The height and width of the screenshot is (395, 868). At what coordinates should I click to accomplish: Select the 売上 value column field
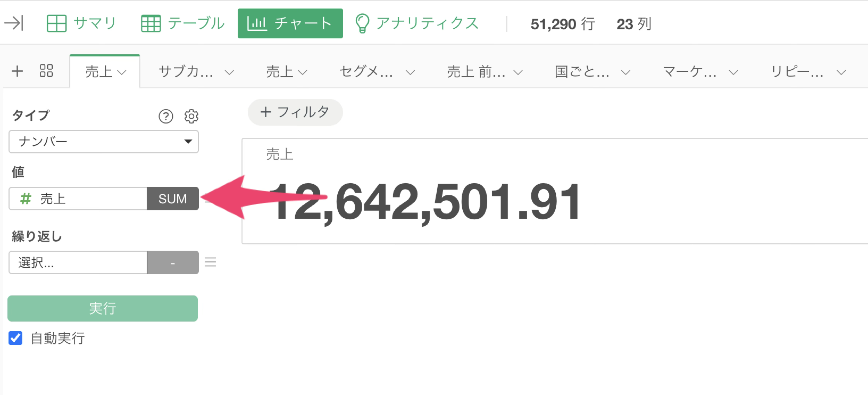pos(78,199)
